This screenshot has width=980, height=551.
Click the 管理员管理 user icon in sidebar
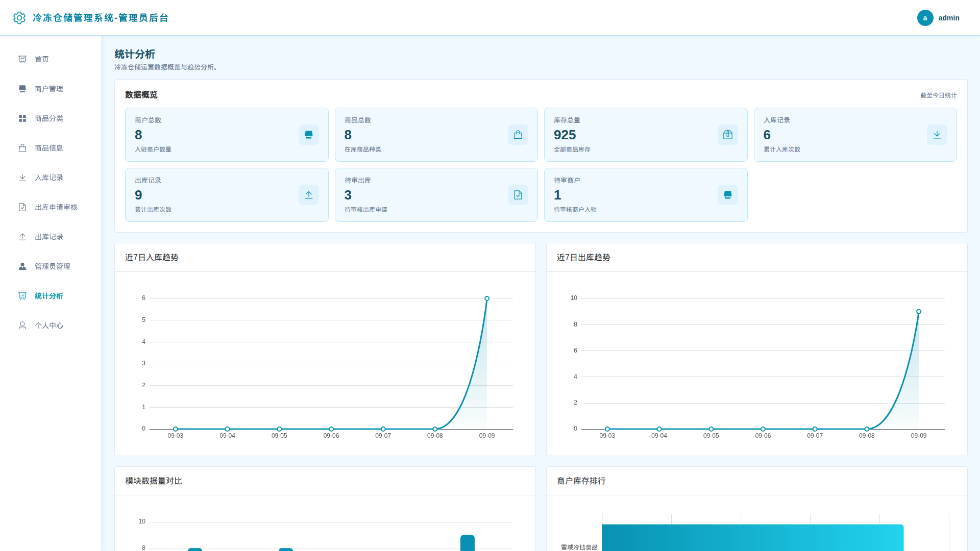pyautogui.click(x=22, y=266)
